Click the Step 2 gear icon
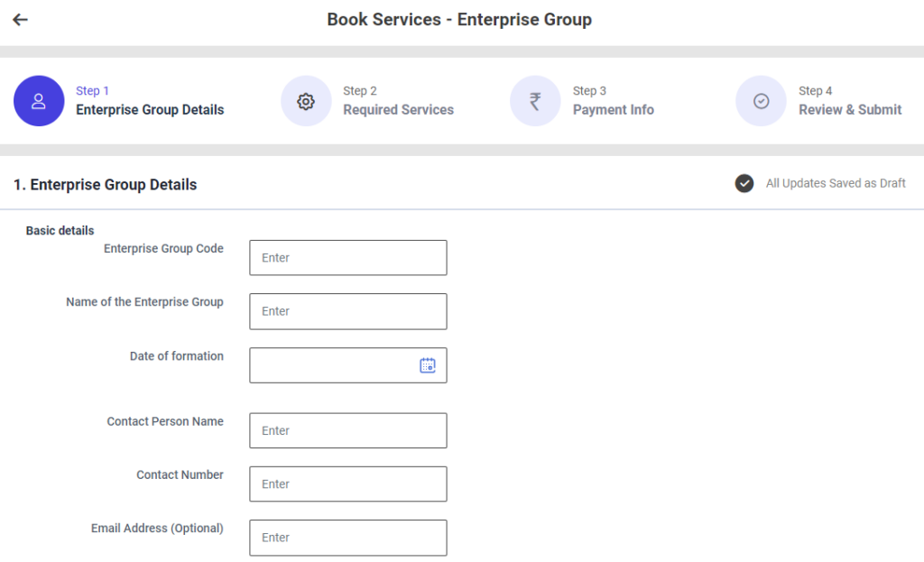This screenshot has width=924, height=562. (306, 101)
